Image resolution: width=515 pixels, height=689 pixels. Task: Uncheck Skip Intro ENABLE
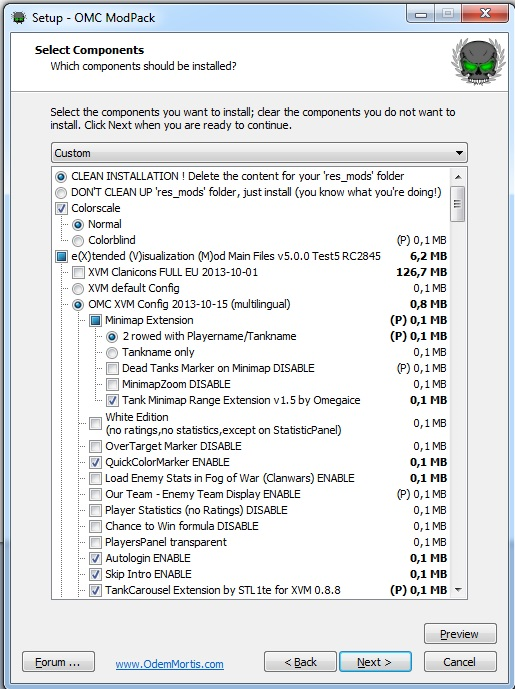coord(95,574)
